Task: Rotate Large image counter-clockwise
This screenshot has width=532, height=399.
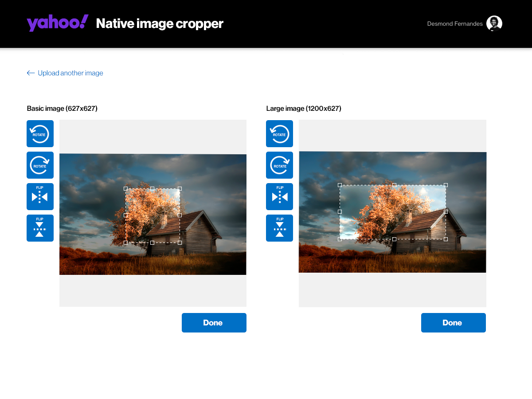Action: click(279, 133)
